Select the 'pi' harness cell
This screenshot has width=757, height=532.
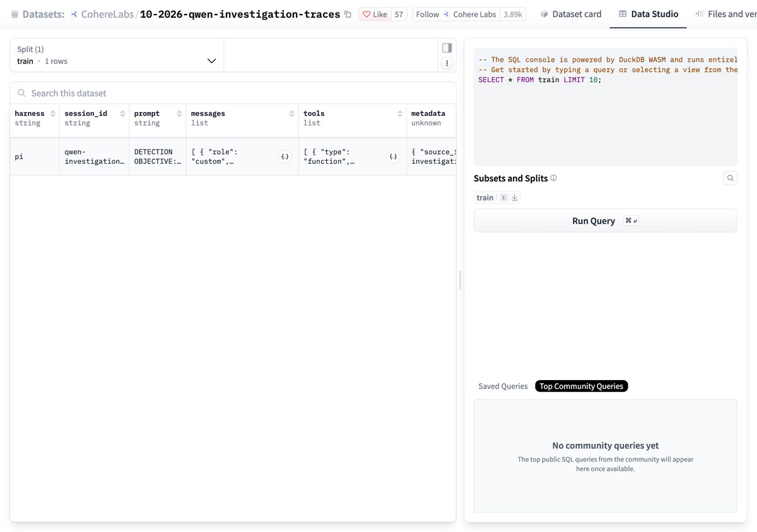pyautogui.click(x=35, y=156)
